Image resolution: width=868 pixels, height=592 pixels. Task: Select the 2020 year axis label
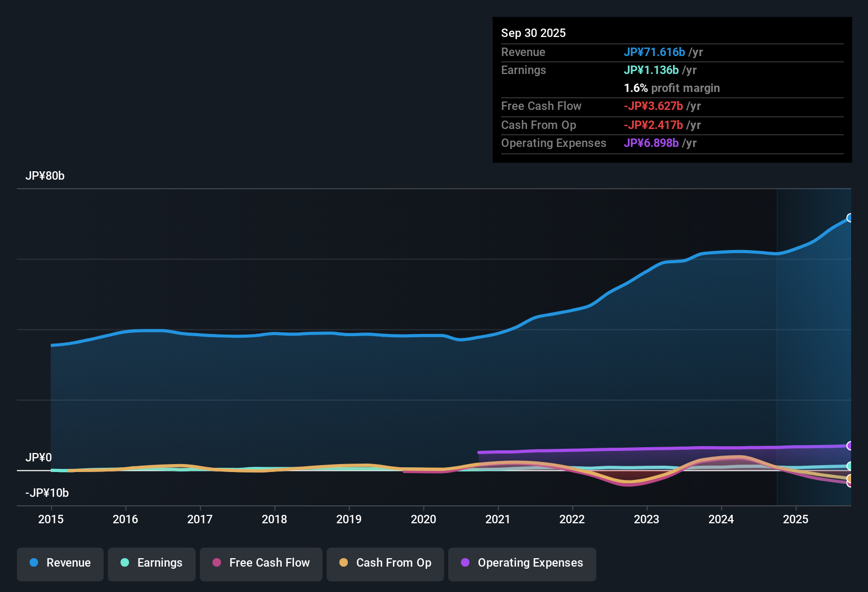(423, 520)
